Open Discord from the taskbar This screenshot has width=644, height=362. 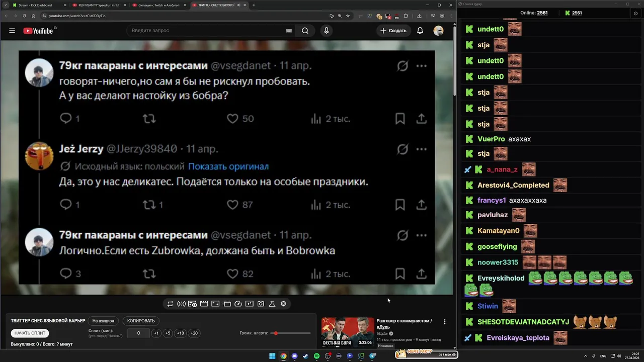click(x=294, y=356)
